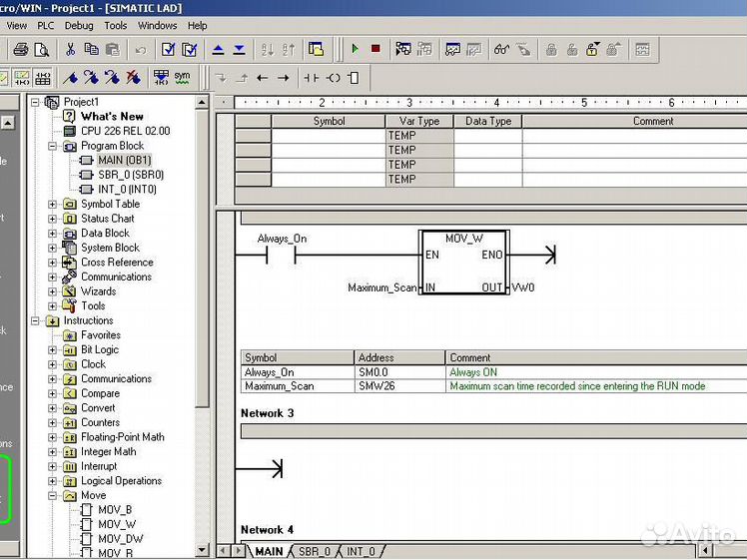This screenshot has width=747, height=560.
Task: Select the MOV_B instruction
Action: coord(115,509)
